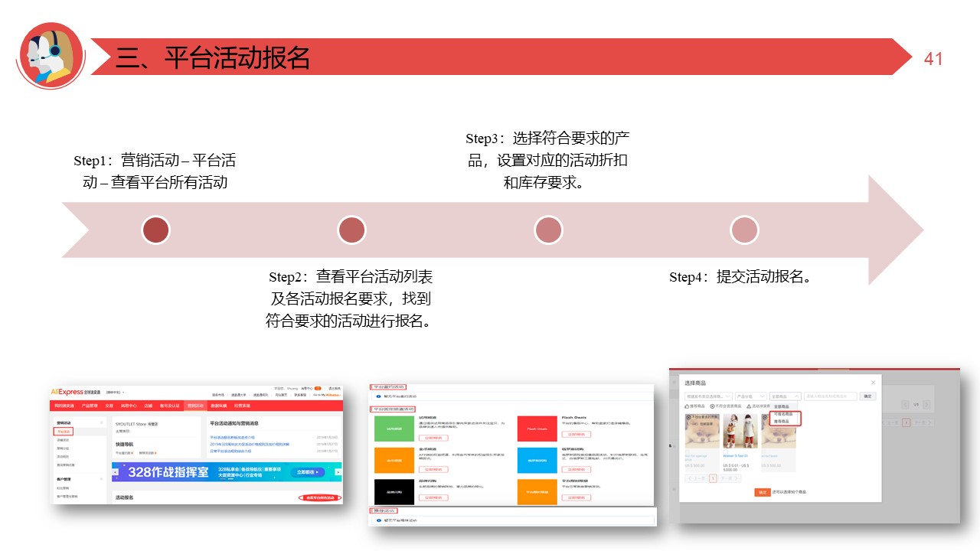Viewport: 980px width, 551px height.
Task: Click the info icon in the 平台邀约活动 section
Action: pyautogui.click(x=378, y=396)
